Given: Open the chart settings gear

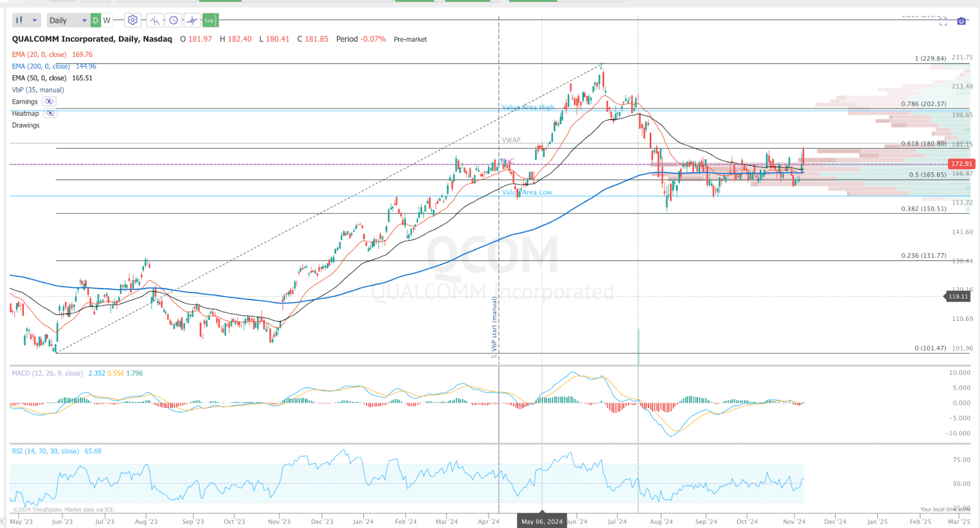Looking at the screenshot, I should coord(132,20).
